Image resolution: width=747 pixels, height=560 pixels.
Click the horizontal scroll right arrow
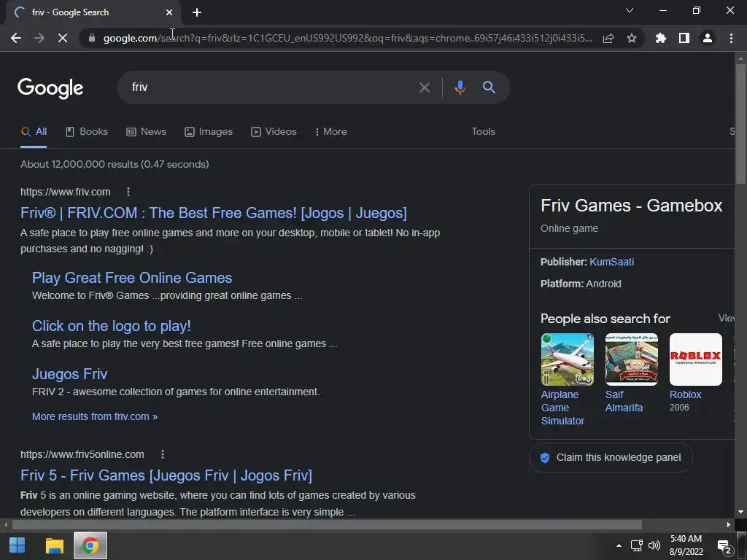(729, 525)
